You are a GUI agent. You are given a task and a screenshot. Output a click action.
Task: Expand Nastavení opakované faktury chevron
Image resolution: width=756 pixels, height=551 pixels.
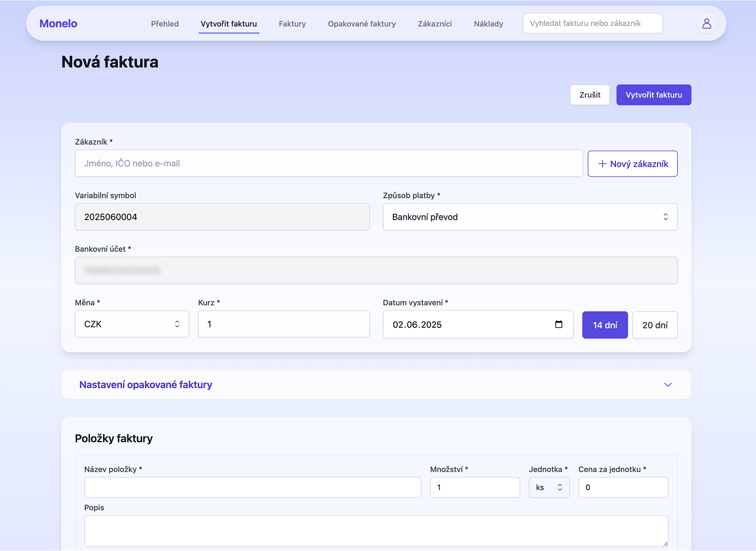667,385
